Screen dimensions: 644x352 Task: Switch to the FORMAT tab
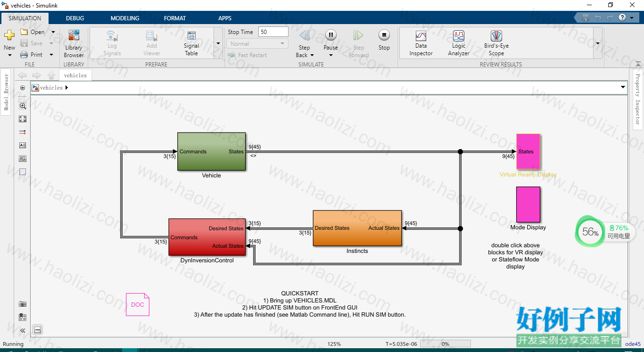pos(175,18)
